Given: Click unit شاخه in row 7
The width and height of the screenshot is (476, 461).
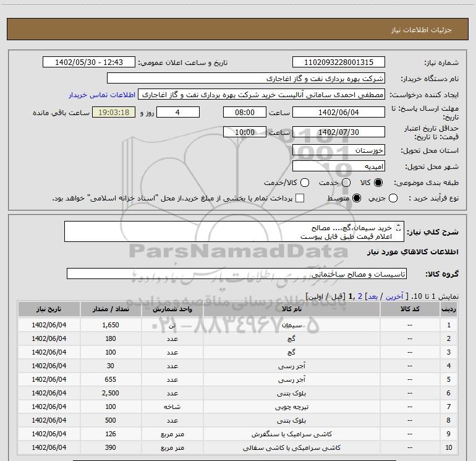Looking at the screenshot, I should click(x=172, y=407).
